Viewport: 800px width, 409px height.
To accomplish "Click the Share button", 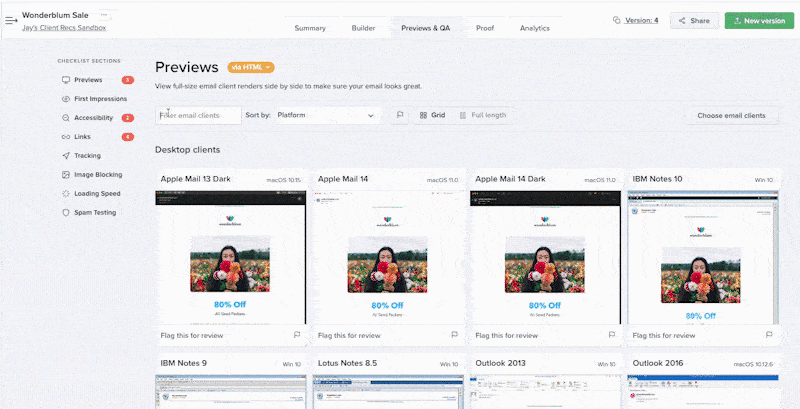I will point(694,21).
